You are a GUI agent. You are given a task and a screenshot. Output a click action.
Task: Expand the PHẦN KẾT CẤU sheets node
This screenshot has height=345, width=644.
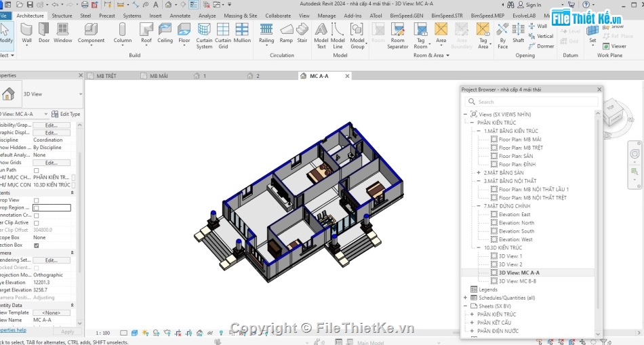click(472, 323)
